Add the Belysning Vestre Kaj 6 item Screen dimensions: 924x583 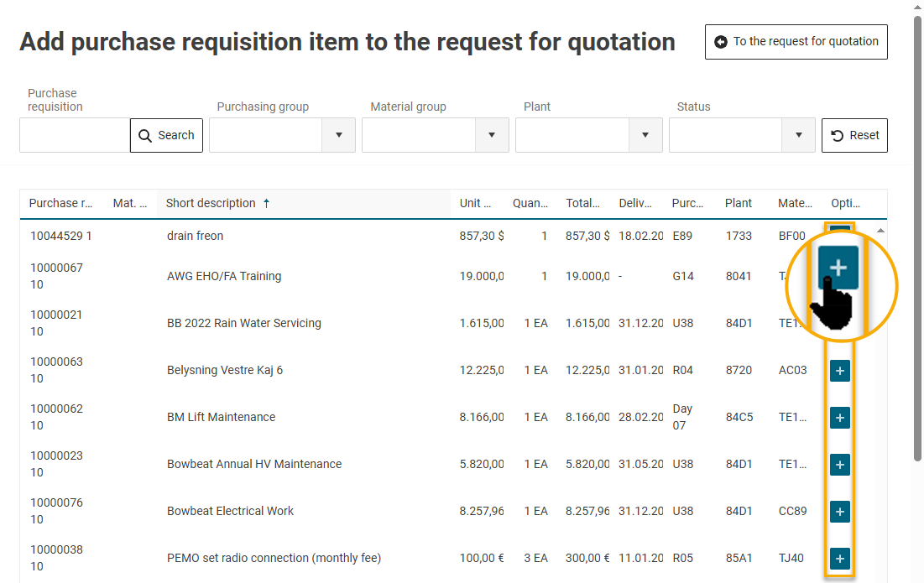tap(840, 371)
